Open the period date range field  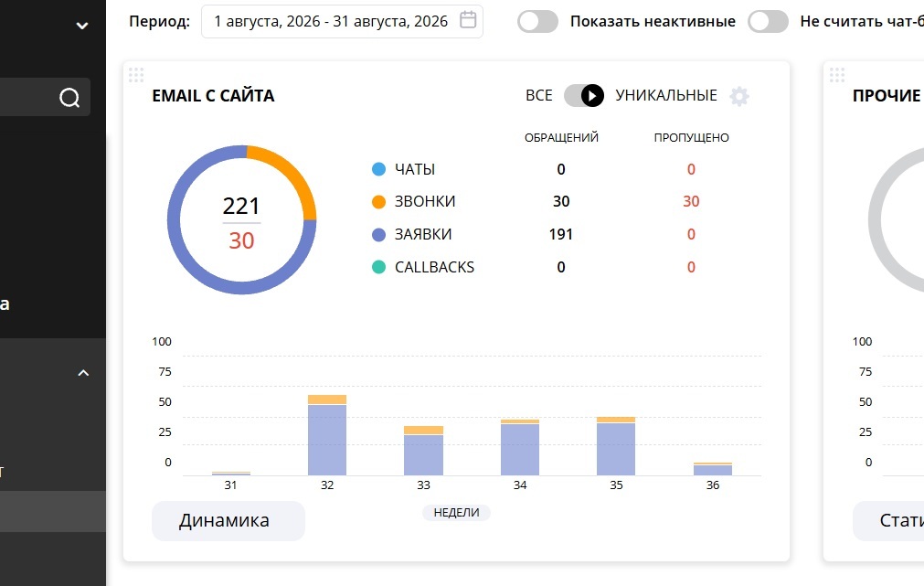(x=342, y=21)
